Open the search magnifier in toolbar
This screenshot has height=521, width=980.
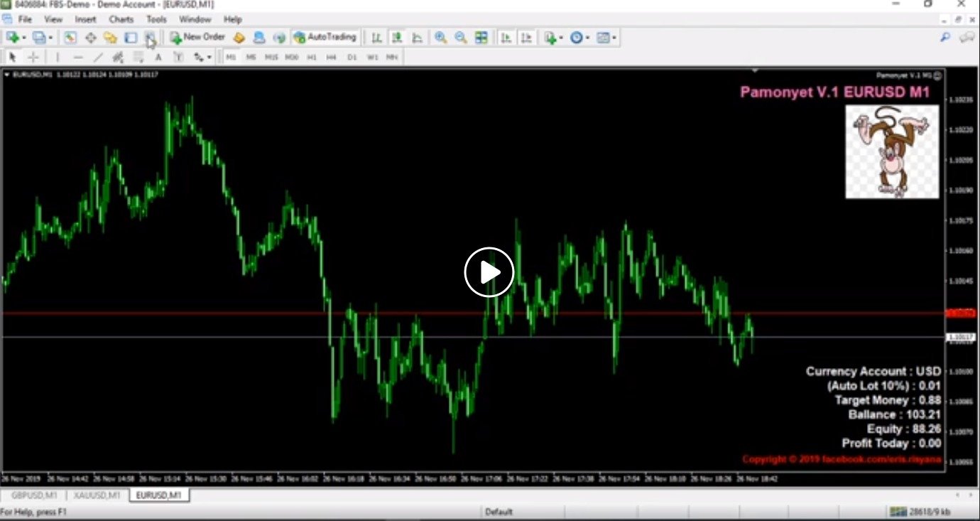click(945, 38)
